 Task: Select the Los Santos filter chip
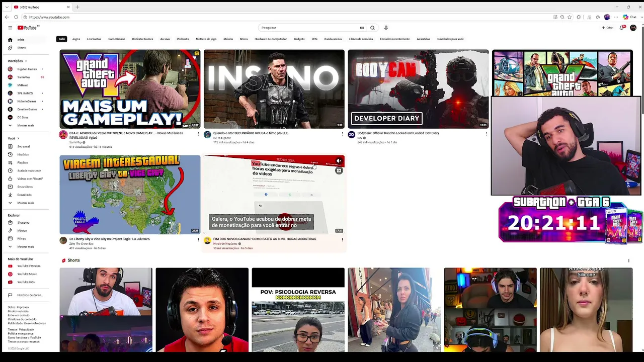click(x=94, y=39)
